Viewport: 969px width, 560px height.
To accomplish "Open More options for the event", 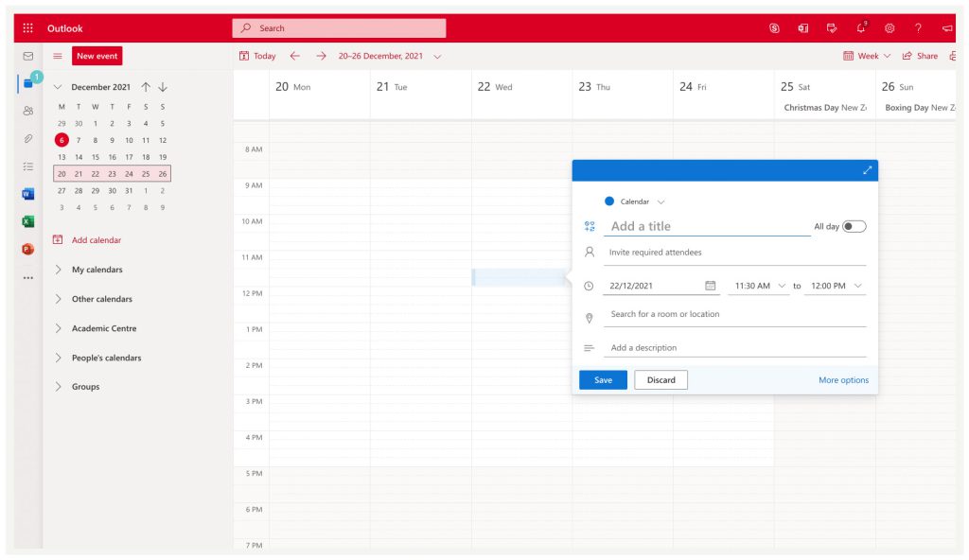I will click(x=843, y=380).
